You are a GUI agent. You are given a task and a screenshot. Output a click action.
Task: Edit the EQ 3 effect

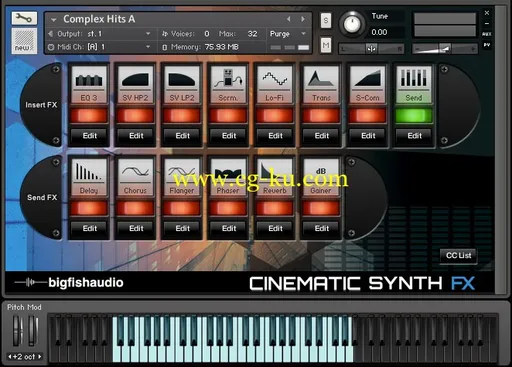pyautogui.click(x=89, y=136)
